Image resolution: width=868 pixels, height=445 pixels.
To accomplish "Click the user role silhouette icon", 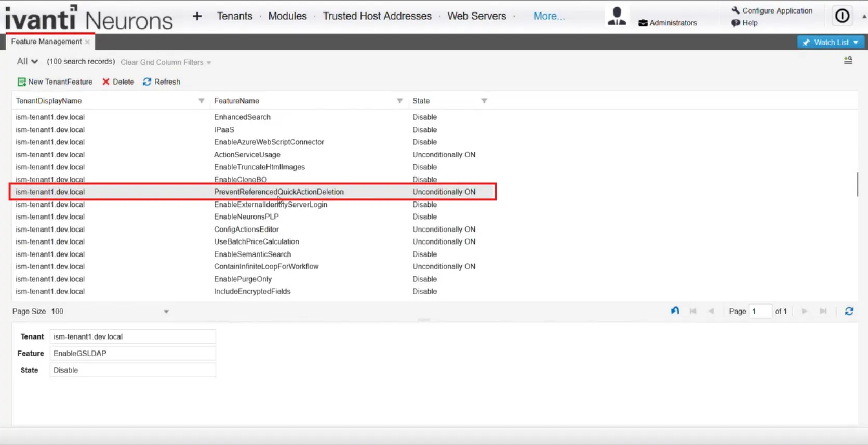I will pyautogui.click(x=617, y=16).
